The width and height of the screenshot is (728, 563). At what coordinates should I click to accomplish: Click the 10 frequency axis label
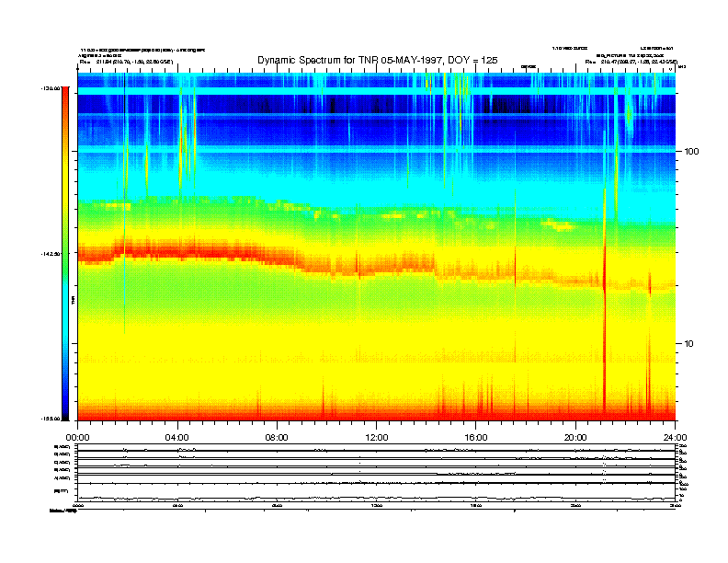point(689,344)
